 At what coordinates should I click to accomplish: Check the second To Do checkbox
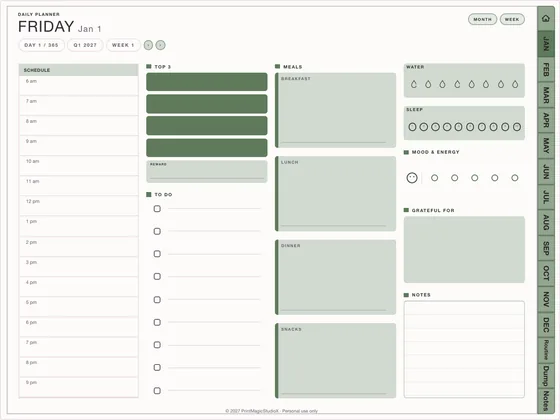(157, 231)
